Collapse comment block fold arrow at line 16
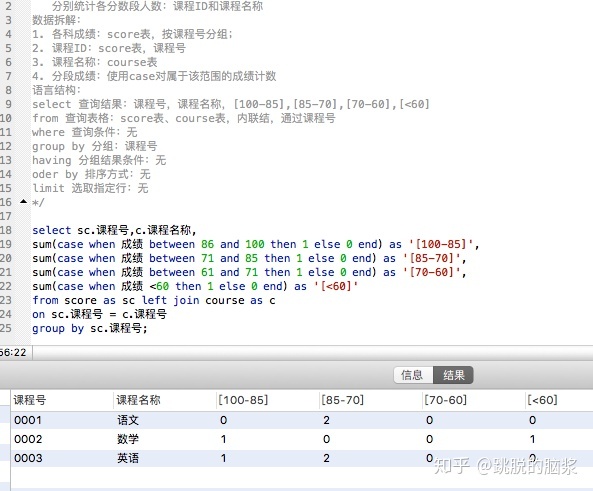The height and width of the screenshot is (491, 593). (23, 202)
